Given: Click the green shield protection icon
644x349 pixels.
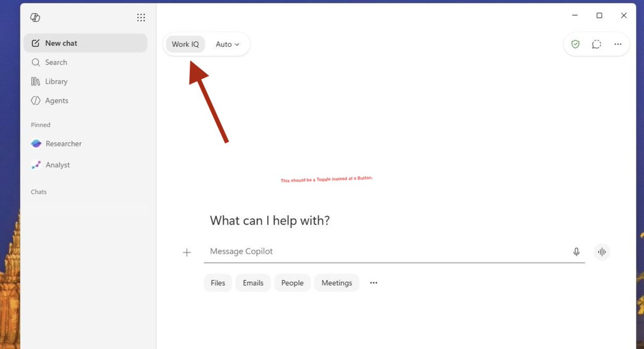Looking at the screenshot, I should (575, 44).
